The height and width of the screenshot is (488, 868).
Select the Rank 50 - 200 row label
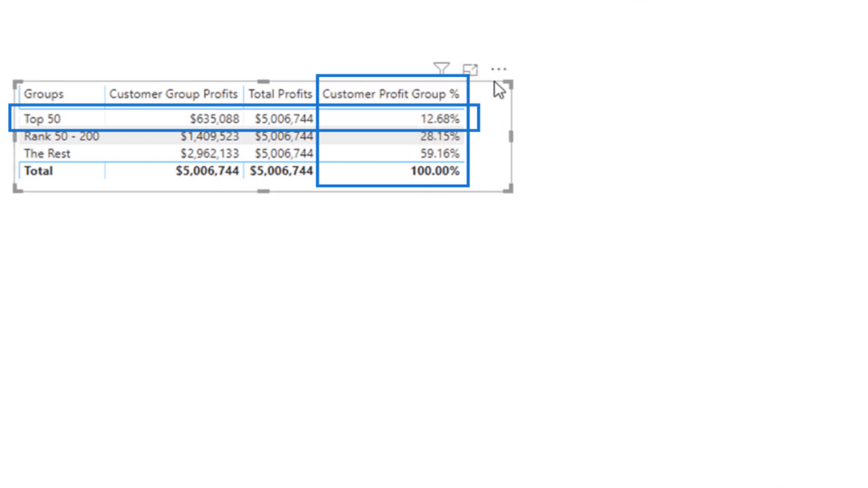pos(61,136)
